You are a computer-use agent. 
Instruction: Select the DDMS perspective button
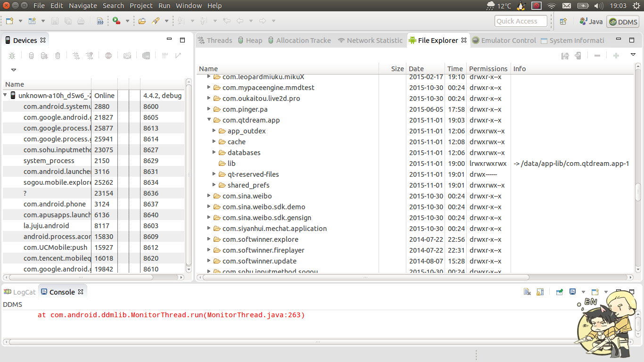(x=623, y=22)
